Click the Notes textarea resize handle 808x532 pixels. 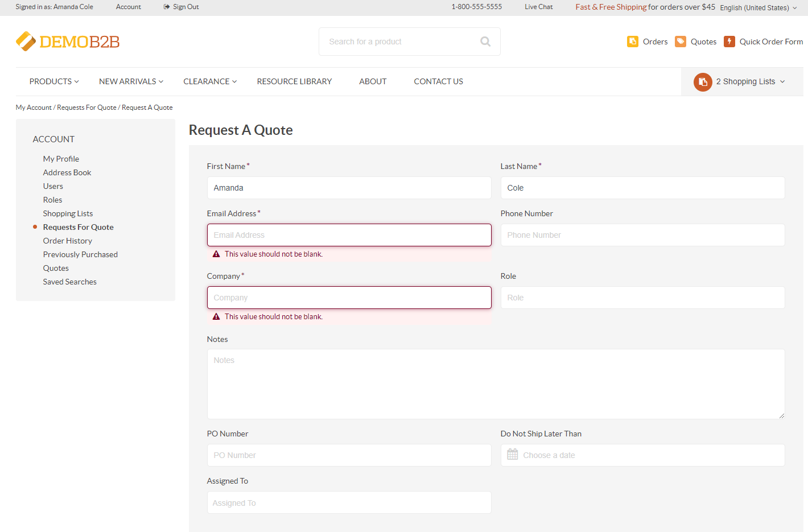pyautogui.click(x=782, y=416)
